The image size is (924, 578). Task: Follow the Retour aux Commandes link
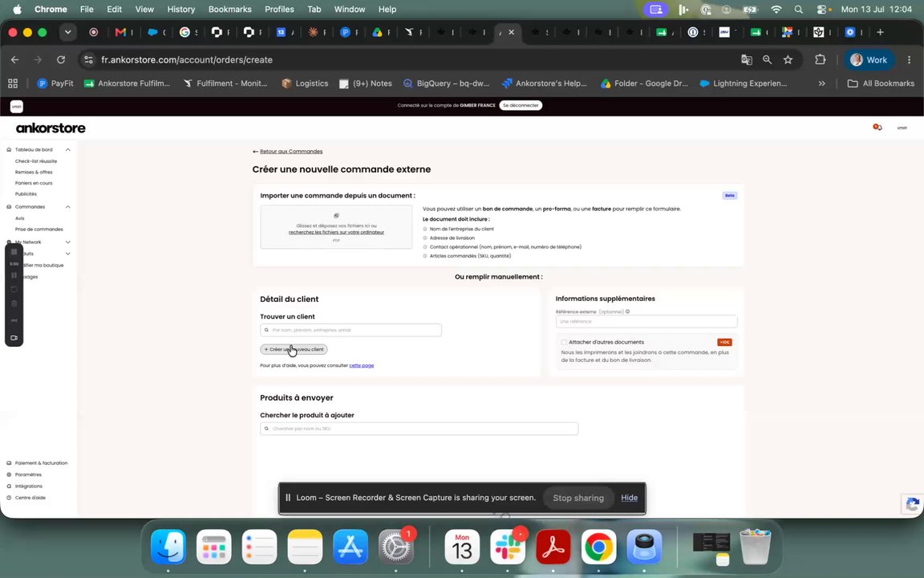[x=291, y=152]
